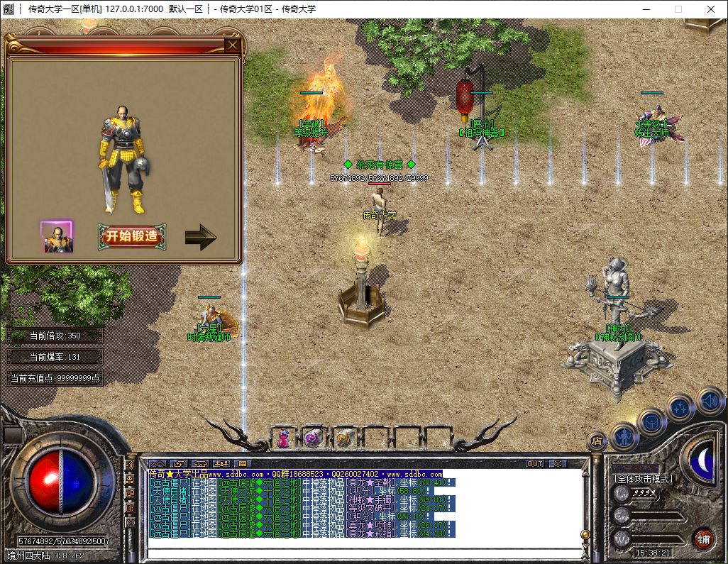728x564 pixels.
Task: Click empty belt slot 4
Action: point(375,438)
